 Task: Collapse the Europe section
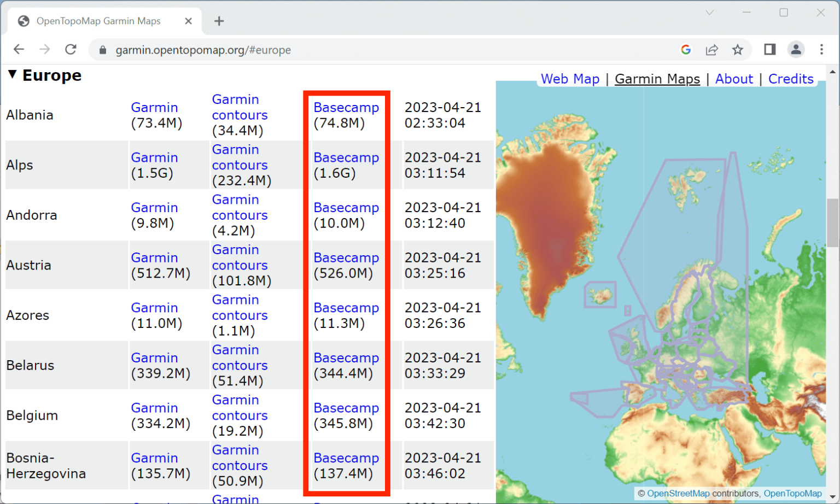coord(12,75)
